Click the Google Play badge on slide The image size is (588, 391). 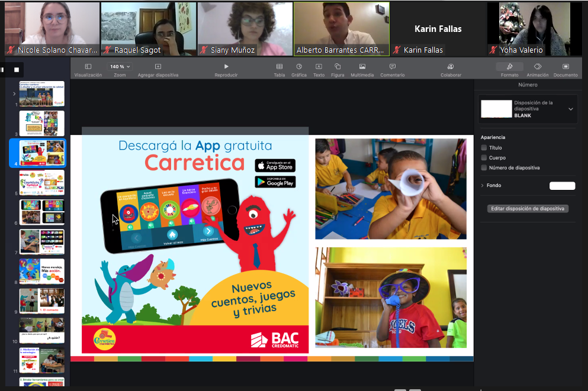click(x=275, y=182)
